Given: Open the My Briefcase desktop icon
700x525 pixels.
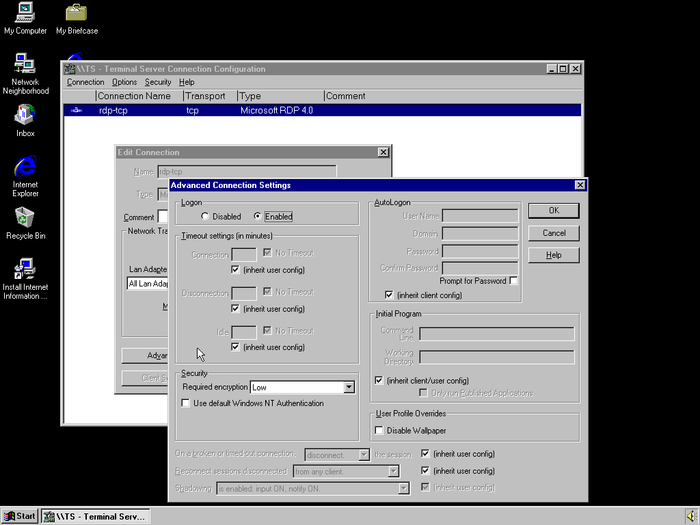Looking at the screenshot, I should [x=76, y=14].
